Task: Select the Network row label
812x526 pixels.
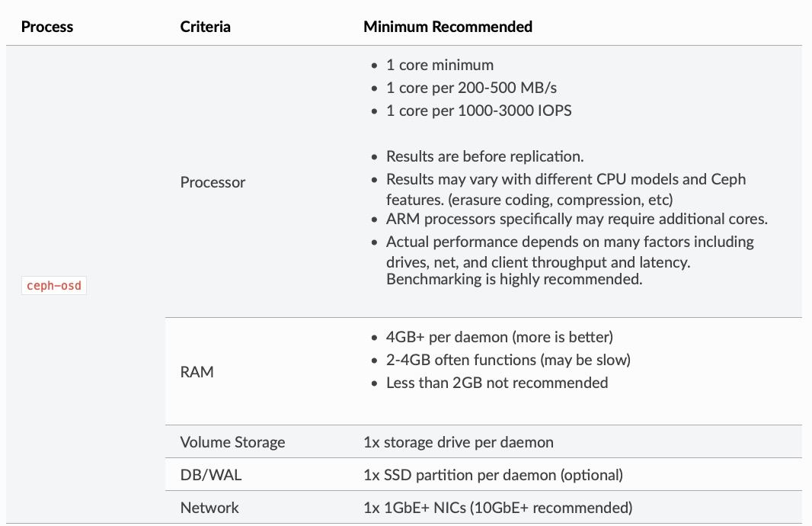Action: pos(209,508)
